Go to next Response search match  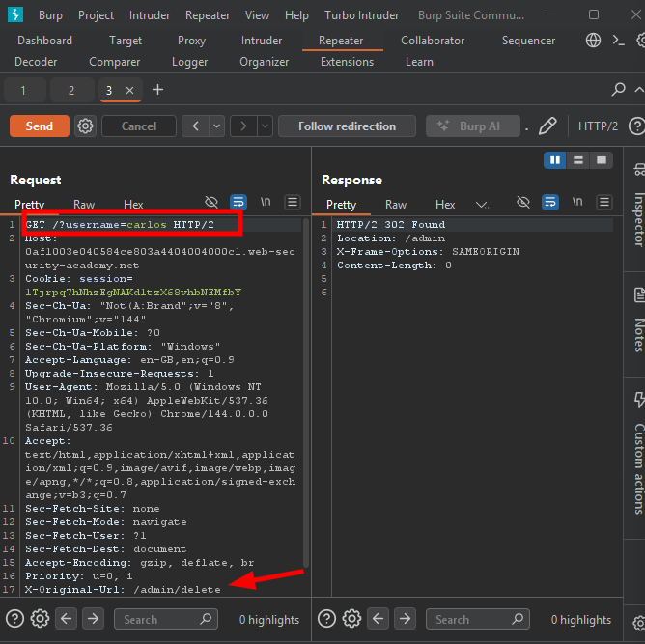[x=405, y=619]
